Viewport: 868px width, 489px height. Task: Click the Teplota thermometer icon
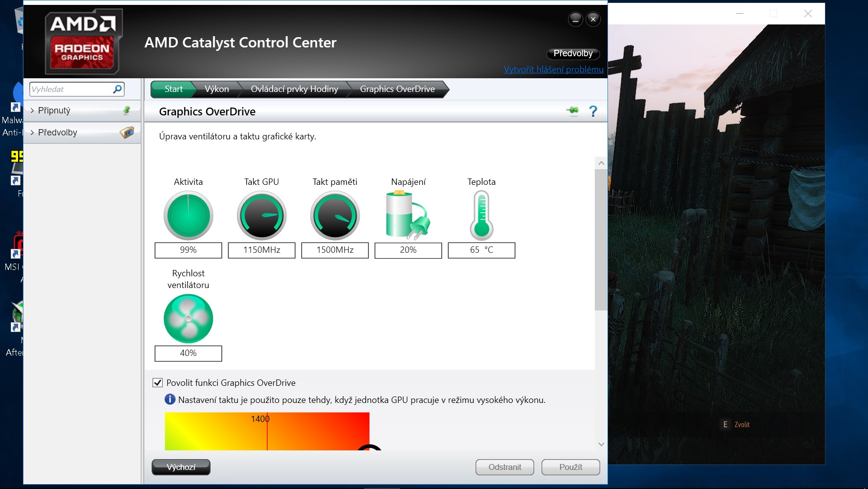481,215
